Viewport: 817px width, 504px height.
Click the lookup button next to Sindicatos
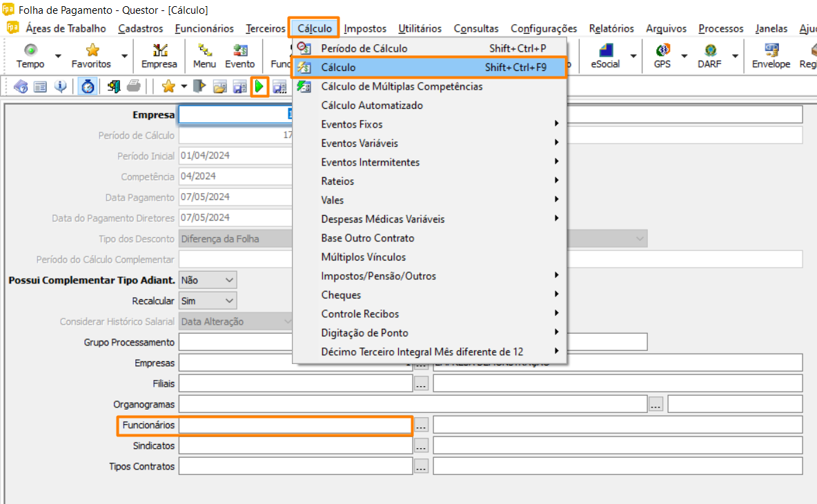[x=421, y=445]
